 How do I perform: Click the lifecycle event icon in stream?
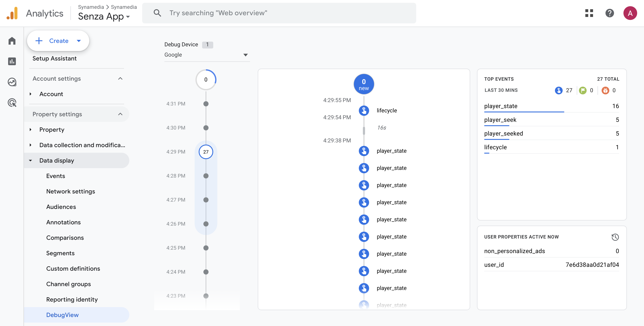[x=364, y=110]
